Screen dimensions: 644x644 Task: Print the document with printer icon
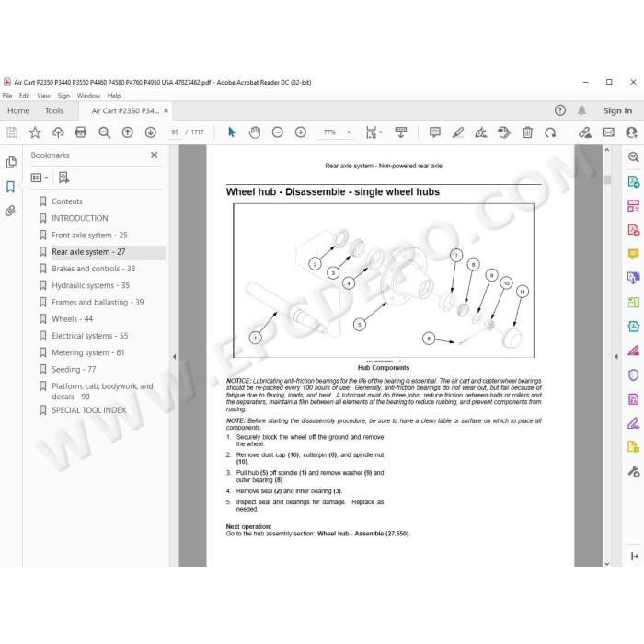click(81, 132)
